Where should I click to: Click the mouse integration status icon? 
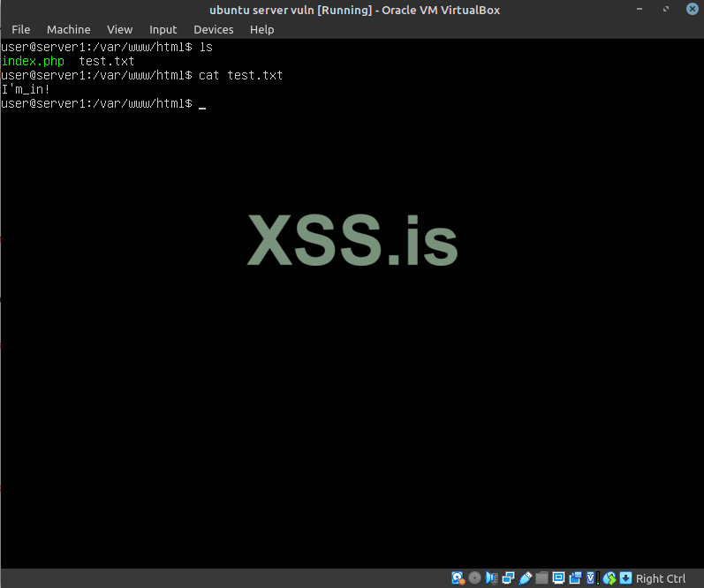click(x=609, y=578)
